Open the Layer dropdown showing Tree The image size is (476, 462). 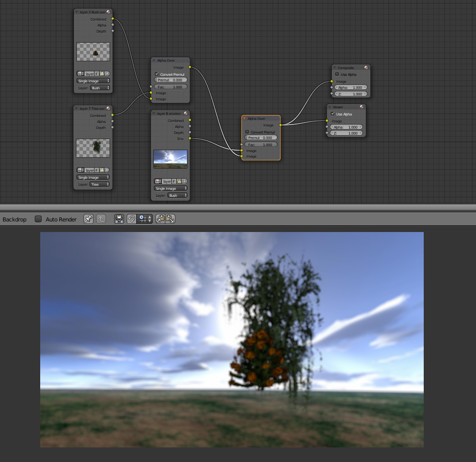pyautogui.click(x=100, y=184)
